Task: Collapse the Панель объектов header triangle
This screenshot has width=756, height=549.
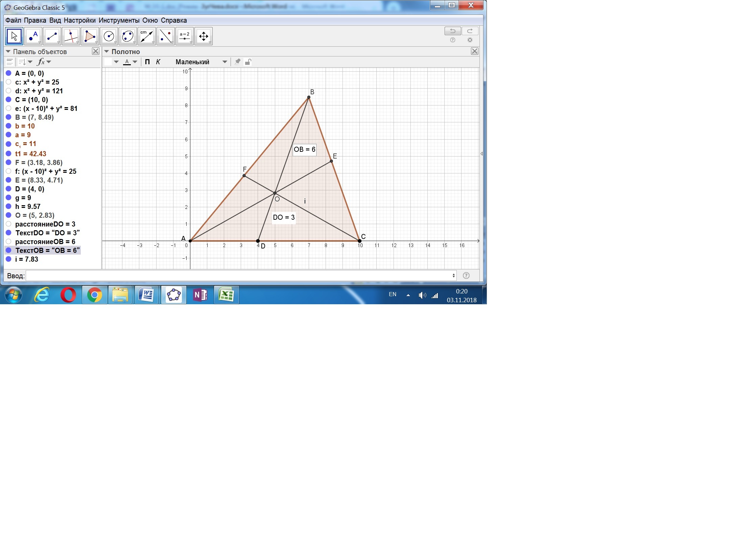Action: point(8,52)
